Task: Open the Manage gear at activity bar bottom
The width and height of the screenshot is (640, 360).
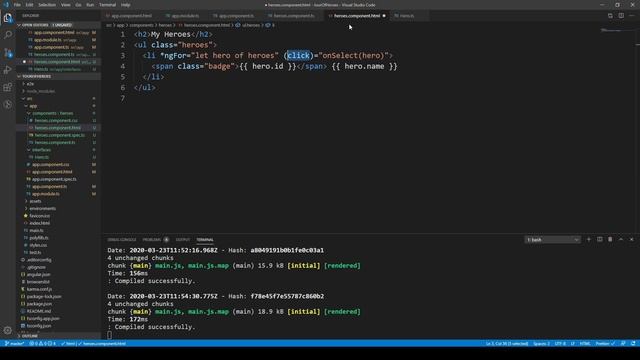Action: (8, 330)
